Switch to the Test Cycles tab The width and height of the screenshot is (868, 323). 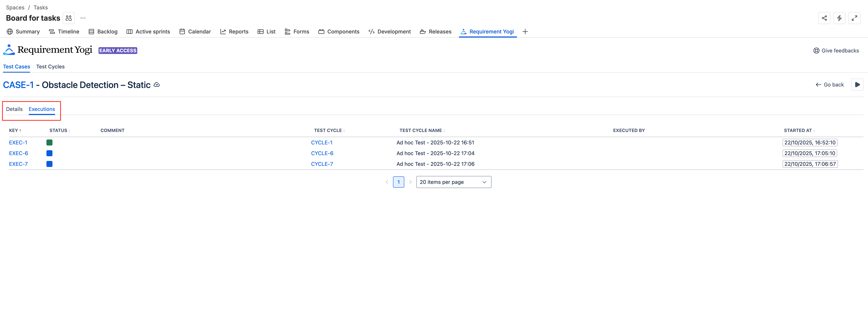click(50, 66)
